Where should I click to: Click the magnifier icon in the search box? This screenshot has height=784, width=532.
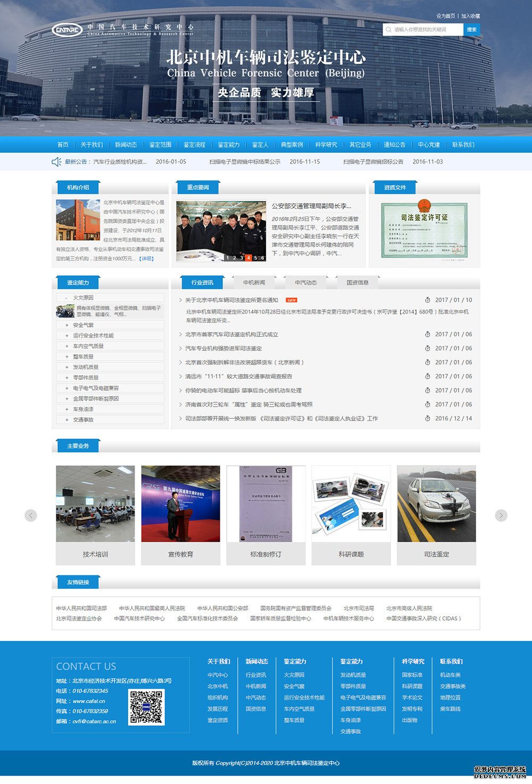pyautogui.click(x=388, y=30)
